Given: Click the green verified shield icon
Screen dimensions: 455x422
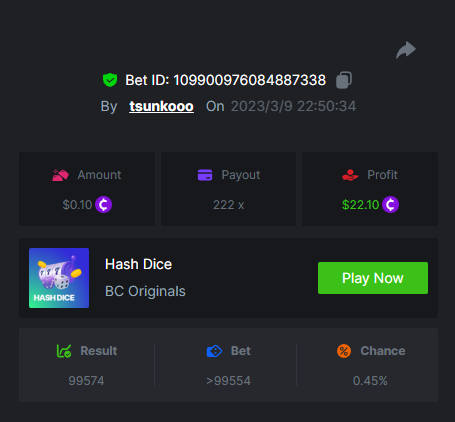Looking at the screenshot, I should [110, 80].
